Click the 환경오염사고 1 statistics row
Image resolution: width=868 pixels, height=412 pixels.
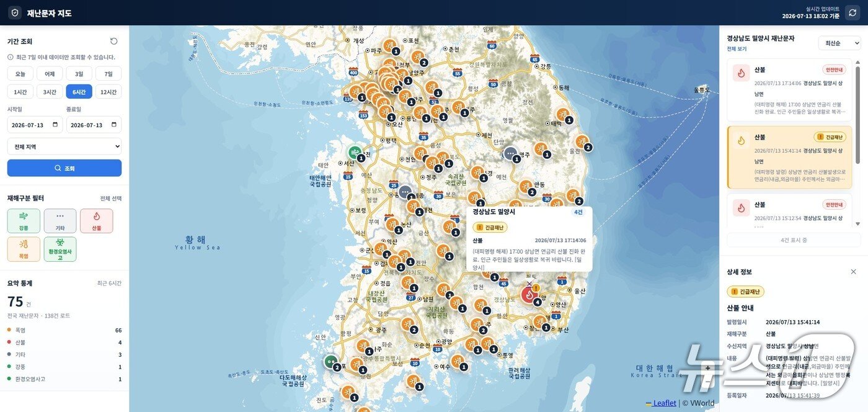(64, 378)
